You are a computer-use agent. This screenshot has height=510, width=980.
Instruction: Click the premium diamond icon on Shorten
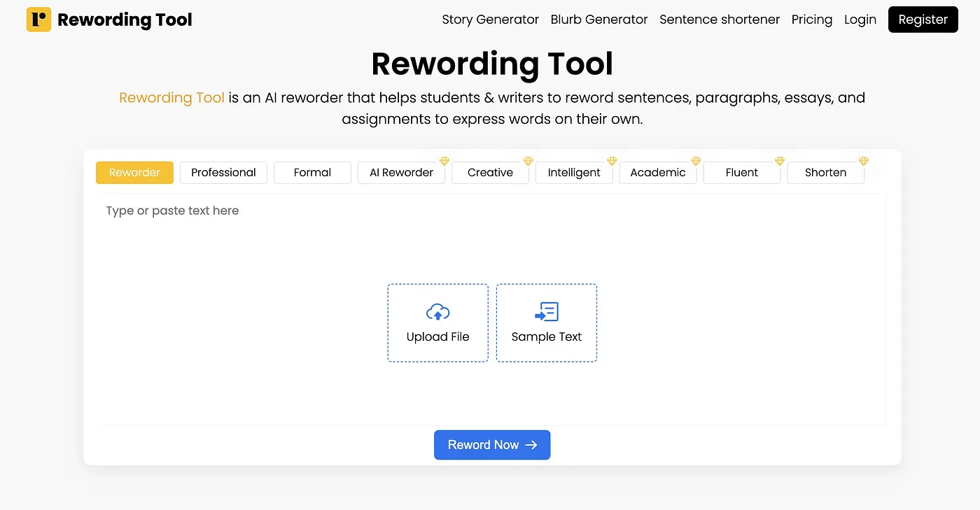pyautogui.click(x=864, y=162)
